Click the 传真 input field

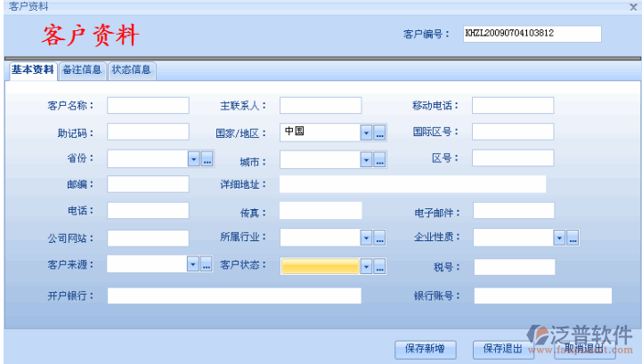[x=321, y=210]
